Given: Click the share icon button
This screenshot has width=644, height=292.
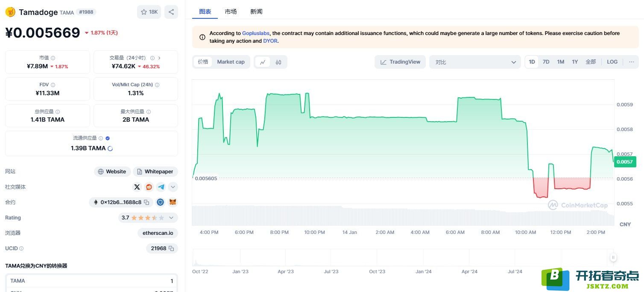Looking at the screenshot, I should (171, 12).
